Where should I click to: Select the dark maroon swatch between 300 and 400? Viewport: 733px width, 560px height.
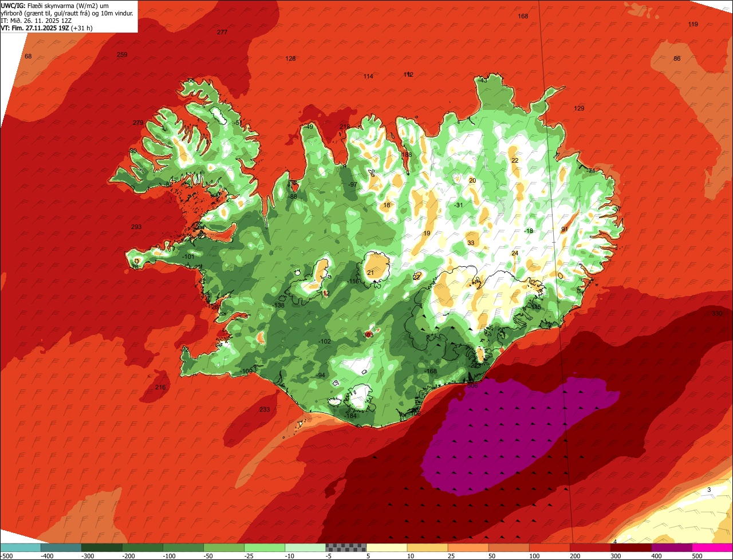[630, 547]
